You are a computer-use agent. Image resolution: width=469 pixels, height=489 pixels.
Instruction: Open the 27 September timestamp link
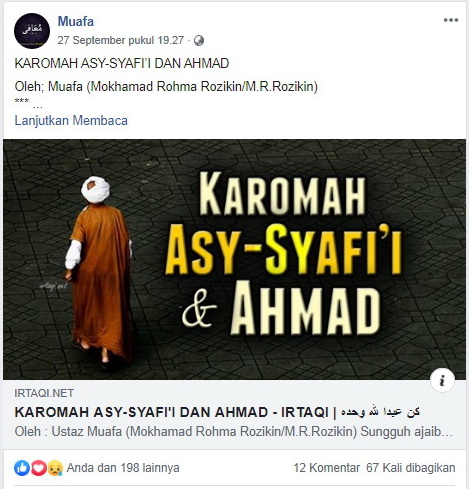[x=121, y=40]
